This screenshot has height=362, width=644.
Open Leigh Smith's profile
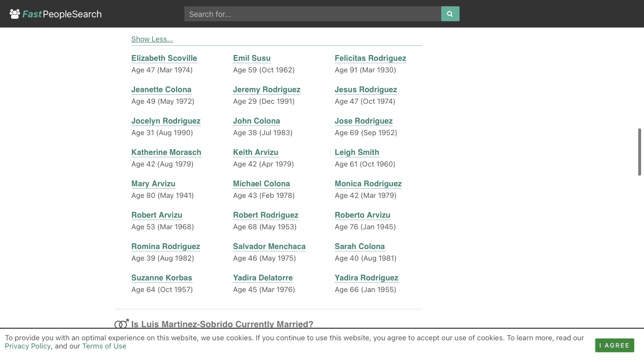point(357,152)
